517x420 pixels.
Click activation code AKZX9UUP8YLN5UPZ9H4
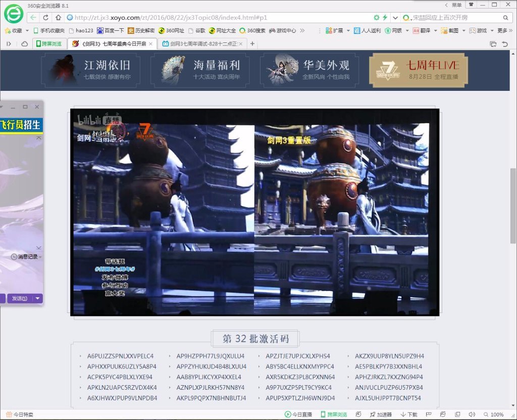click(x=389, y=356)
